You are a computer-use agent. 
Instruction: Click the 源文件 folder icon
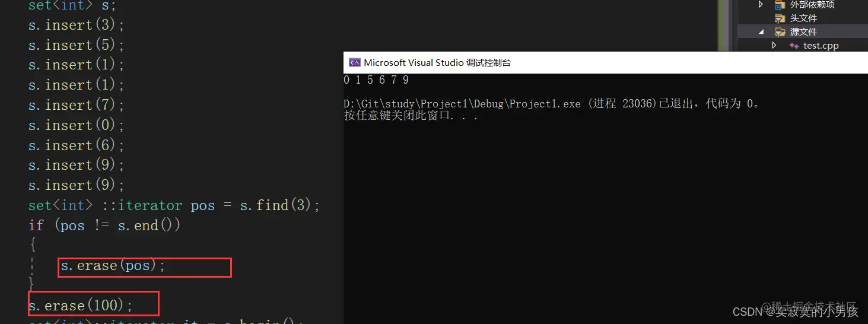[x=780, y=32]
